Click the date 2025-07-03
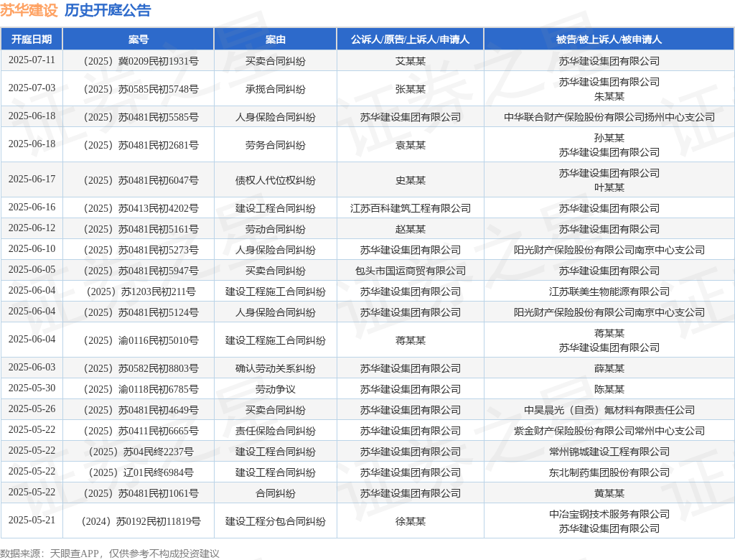 (x=32, y=88)
